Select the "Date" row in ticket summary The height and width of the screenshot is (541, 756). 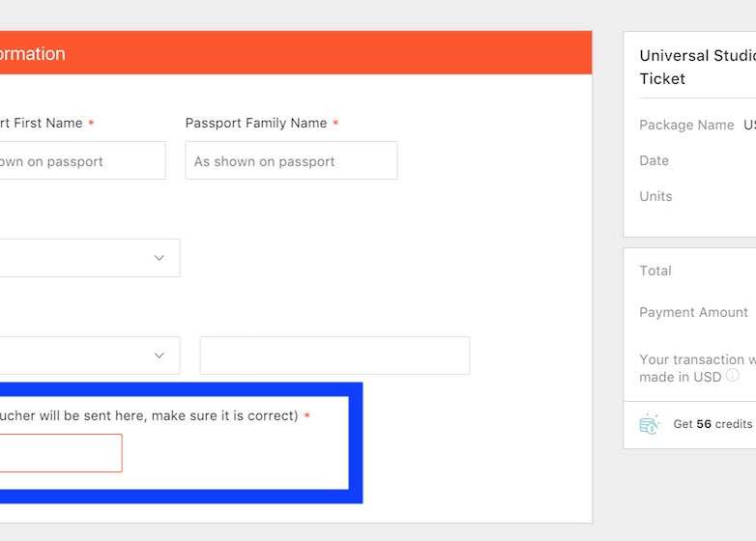[x=654, y=160]
